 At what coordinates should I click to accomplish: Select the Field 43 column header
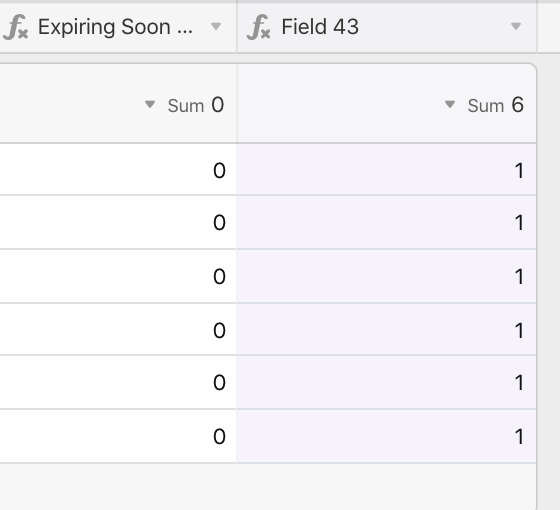(387, 28)
